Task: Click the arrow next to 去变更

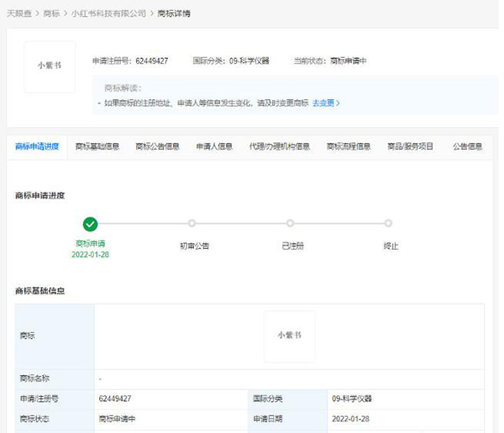Action: point(338,103)
